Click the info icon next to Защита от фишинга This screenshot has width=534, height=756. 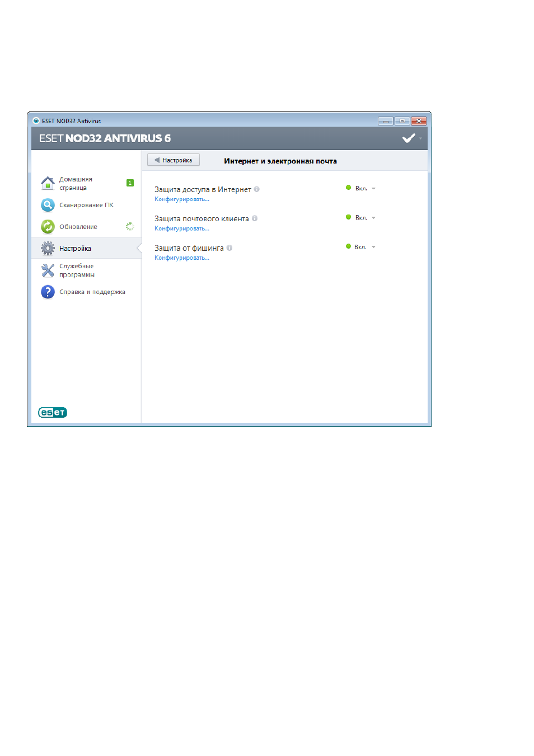(x=229, y=248)
